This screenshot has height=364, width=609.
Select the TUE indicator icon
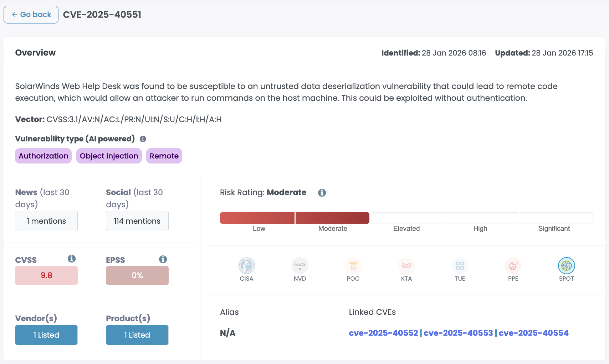(460, 266)
